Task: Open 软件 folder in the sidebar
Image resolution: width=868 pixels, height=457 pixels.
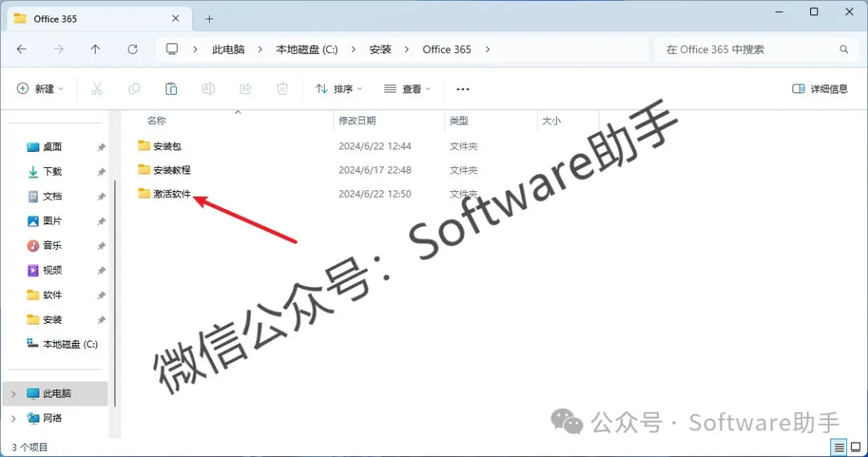Action: [x=52, y=295]
